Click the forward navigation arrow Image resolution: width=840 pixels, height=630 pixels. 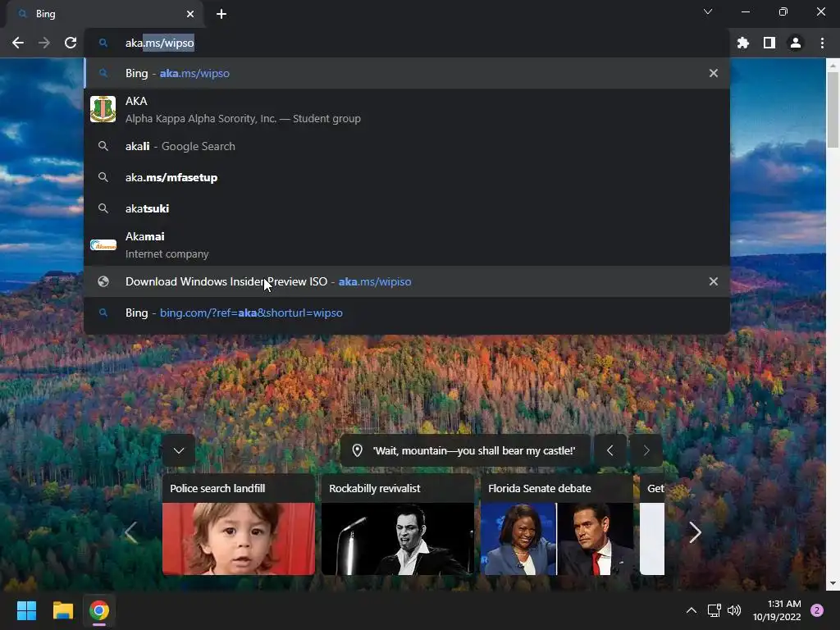(44, 43)
